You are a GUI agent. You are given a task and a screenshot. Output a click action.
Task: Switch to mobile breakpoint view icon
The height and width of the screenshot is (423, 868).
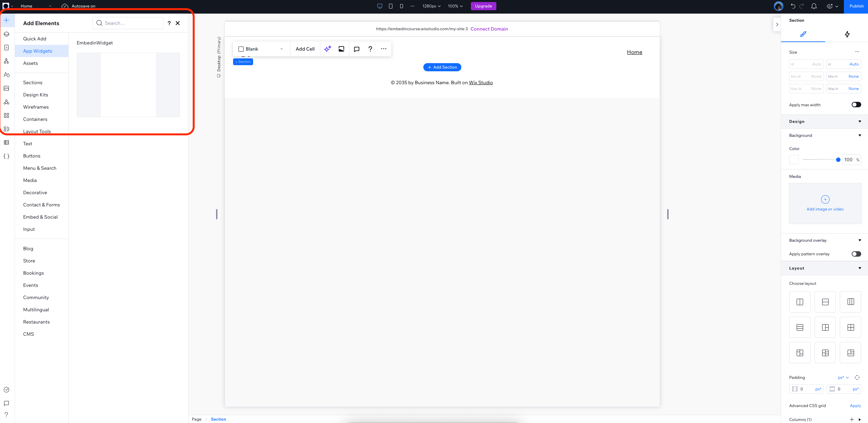tap(402, 6)
